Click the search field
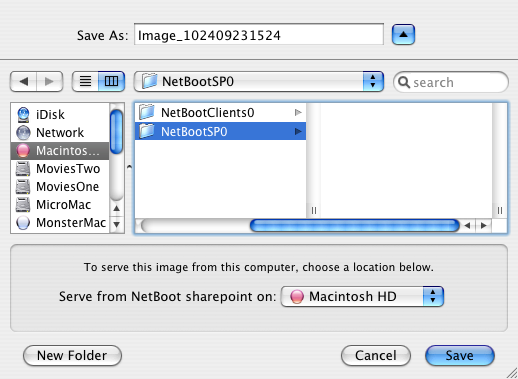 pos(451,82)
